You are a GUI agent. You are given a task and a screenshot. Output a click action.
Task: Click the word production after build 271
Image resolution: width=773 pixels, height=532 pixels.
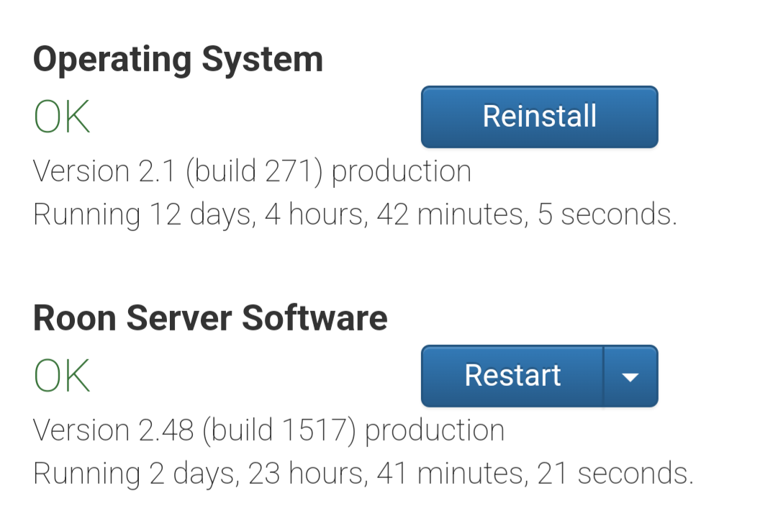tap(402, 171)
